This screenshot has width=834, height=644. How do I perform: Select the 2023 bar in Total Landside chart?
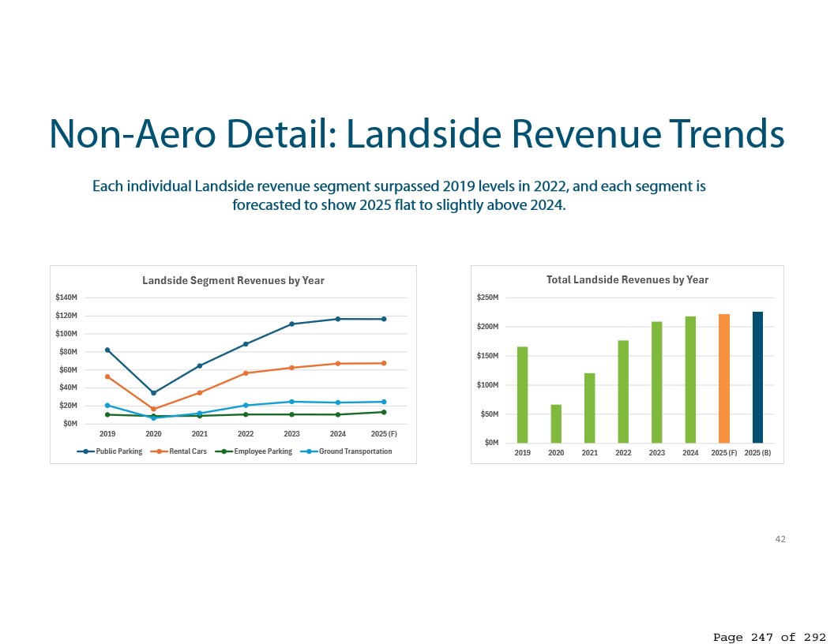pos(656,383)
